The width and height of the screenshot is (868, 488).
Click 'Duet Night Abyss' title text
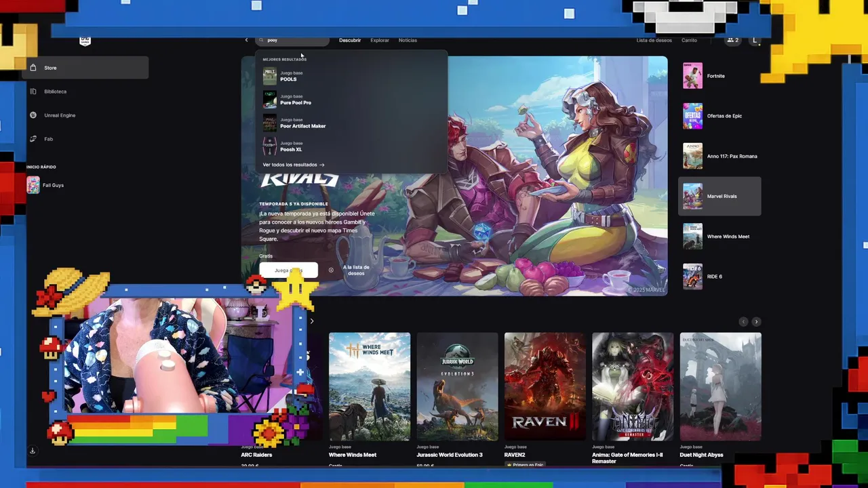[702, 455]
